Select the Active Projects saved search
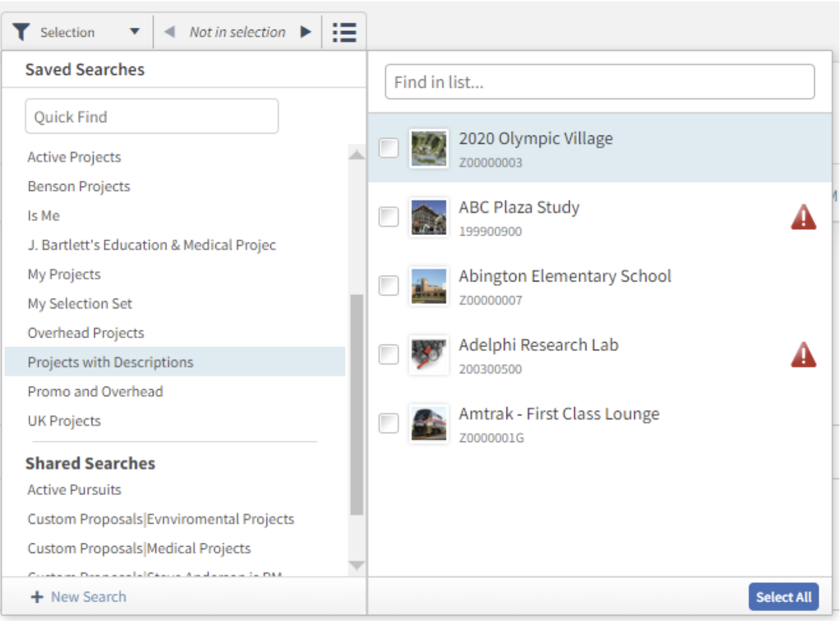840x626 pixels. pyautogui.click(x=73, y=157)
